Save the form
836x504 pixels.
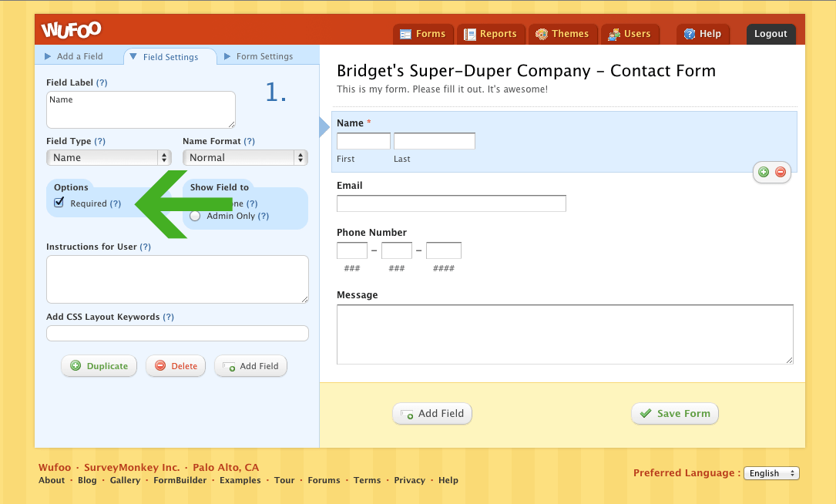point(675,413)
